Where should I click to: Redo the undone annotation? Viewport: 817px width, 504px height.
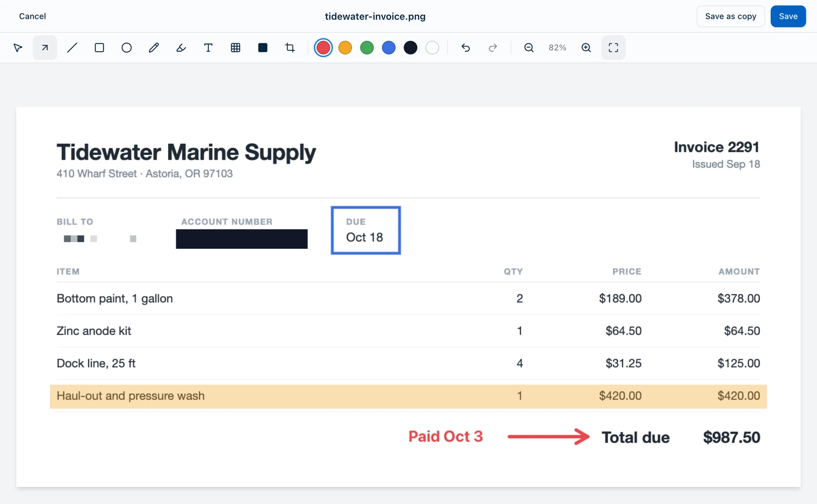(493, 47)
